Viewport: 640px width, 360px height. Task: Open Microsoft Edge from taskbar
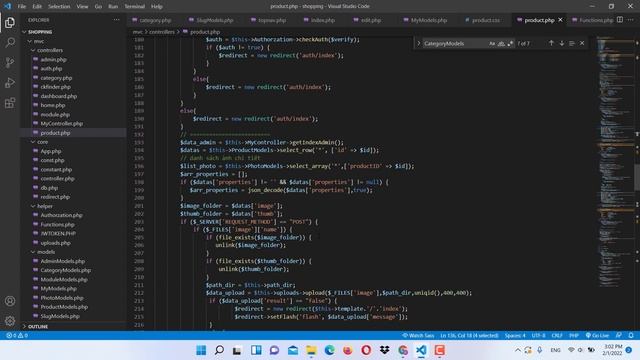pyautogui.click(x=329, y=350)
